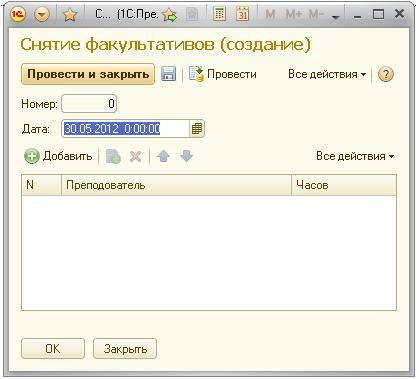This screenshot has height=379, width=417.
Task: Click the Преподователь column header
Action: tap(176, 185)
